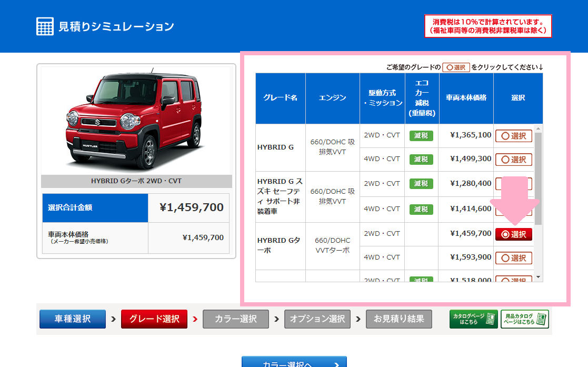The image size is (588, 367).
Task: Open the グレード選択 step
Action: [x=154, y=319]
